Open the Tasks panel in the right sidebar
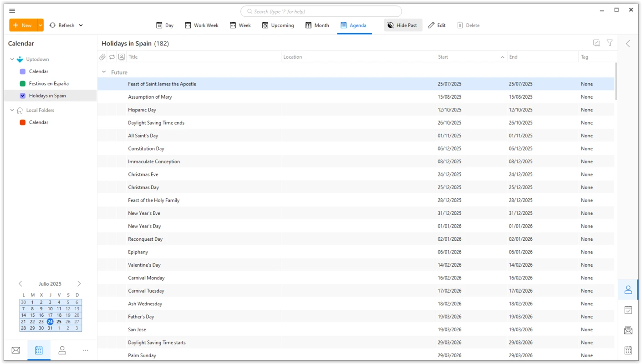Image resolution: width=642 pixels, height=364 pixels. point(628,309)
